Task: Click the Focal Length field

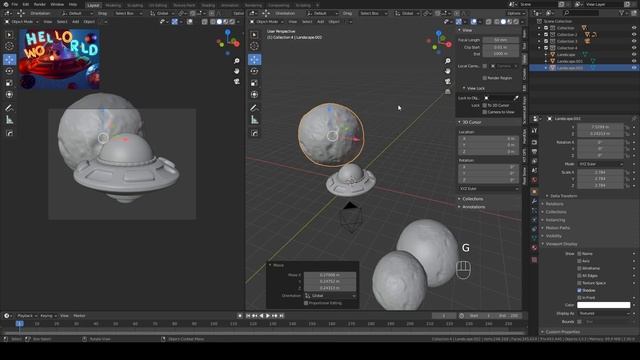Action: [500, 40]
